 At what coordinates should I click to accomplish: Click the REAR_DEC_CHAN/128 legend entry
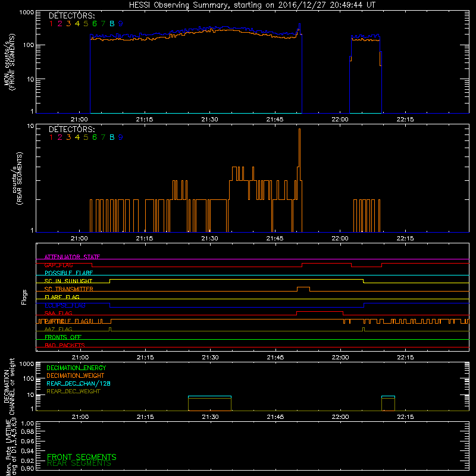click(79, 383)
